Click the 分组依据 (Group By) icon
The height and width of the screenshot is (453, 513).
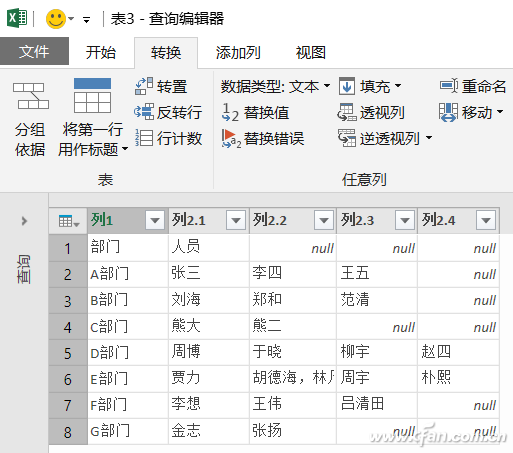coord(31,96)
